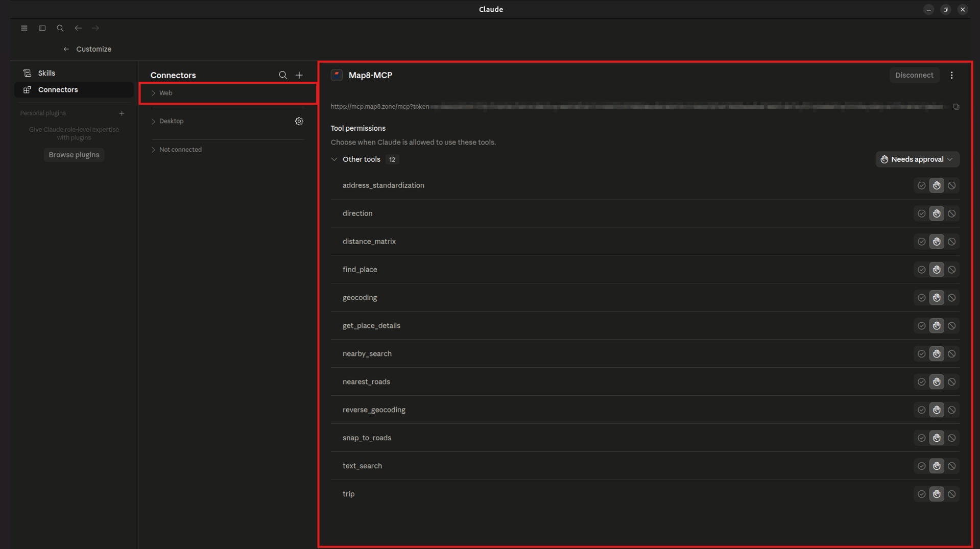980x549 pixels.
Task: Open the hamburger menu in the top bar
Action: point(24,28)
